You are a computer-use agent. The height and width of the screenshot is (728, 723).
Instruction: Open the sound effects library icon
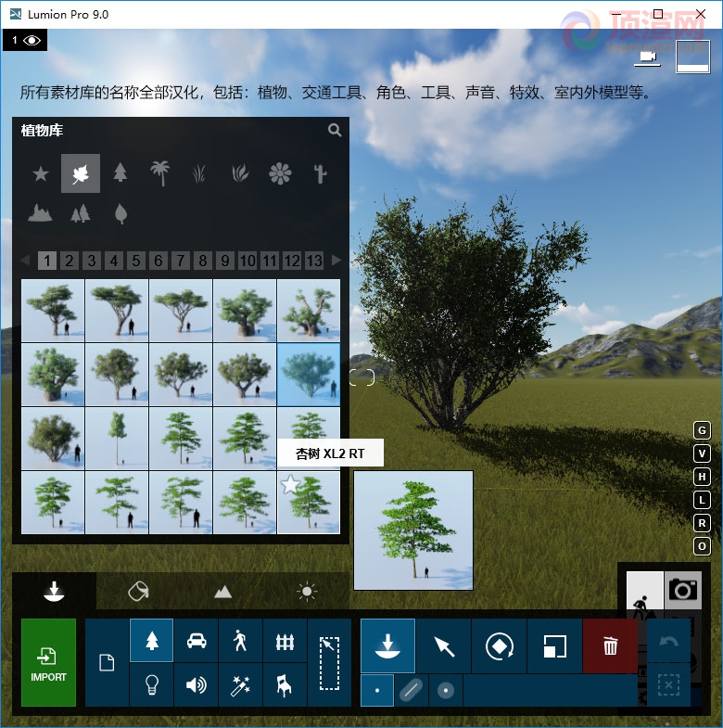pyautogui.click(x=197, y=684)
